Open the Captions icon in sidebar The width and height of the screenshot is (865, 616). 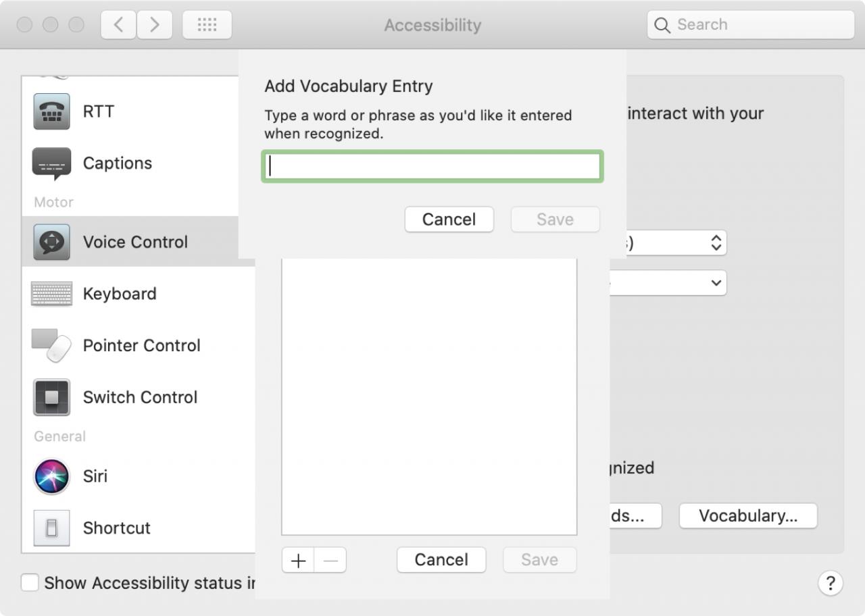tap(51, 163)
